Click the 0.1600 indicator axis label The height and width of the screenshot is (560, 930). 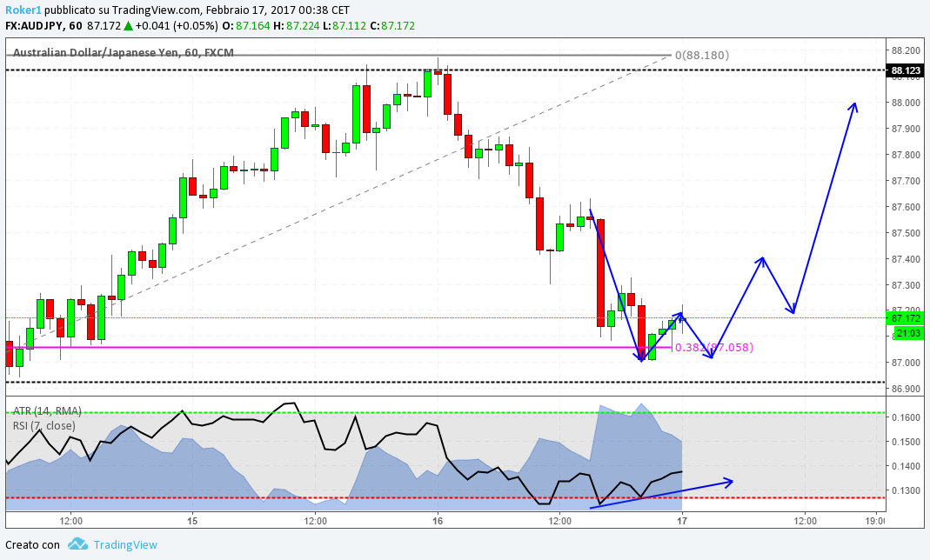(x=906, y=417)
